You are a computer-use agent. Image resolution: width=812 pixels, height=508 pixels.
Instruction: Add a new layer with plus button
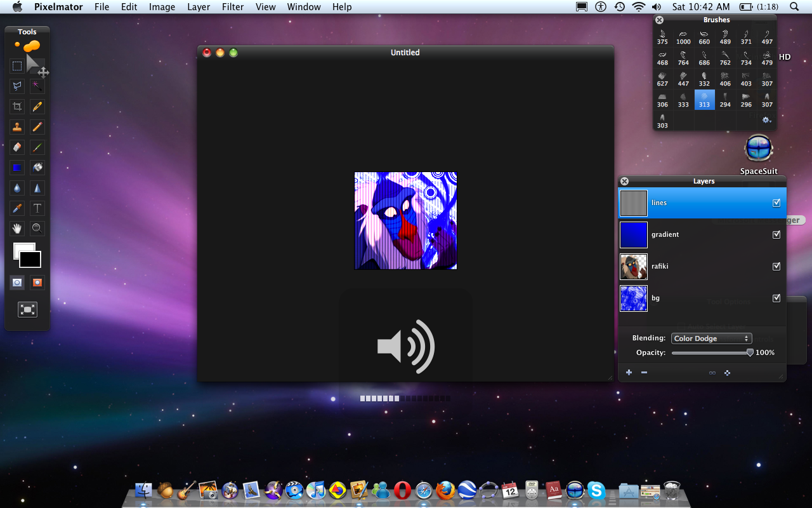(629, 373)
